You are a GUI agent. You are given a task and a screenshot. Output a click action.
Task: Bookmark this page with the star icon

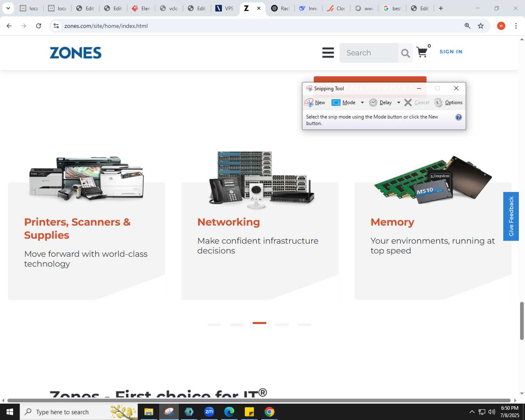point(481,26)
